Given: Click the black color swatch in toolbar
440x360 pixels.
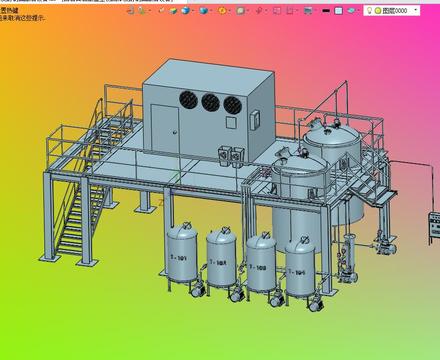Looking at the screenshot, I should pyautogui.click(x=326, y=11).
